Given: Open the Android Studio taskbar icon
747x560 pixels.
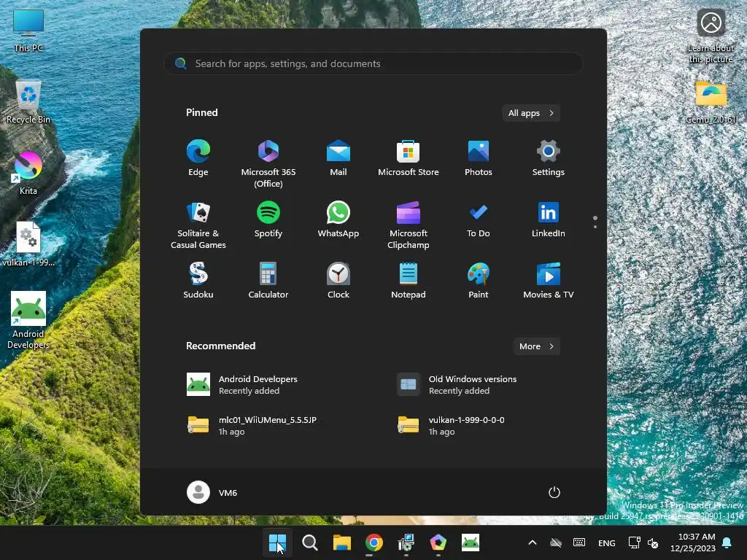Looking at the screenshot, I should click(x=471, y=542).
